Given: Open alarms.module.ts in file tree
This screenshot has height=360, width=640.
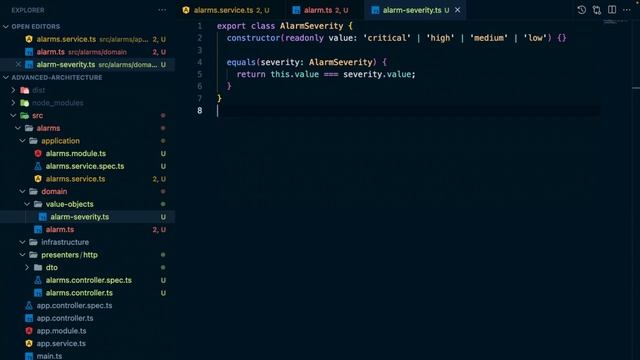Looking at the screenshot, I should point(87,153).
